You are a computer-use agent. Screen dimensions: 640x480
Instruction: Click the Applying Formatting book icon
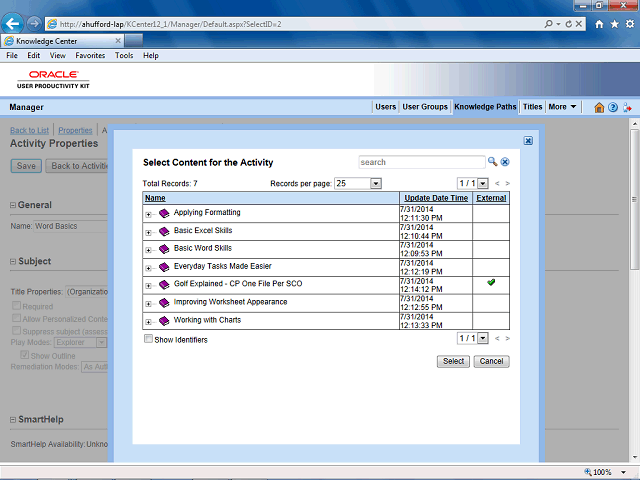(x=164, y=213)
